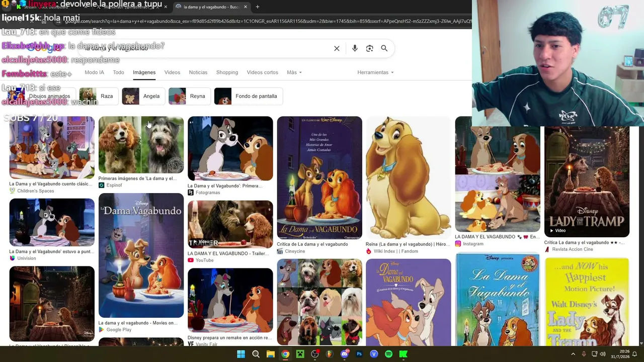Expand the Más search filter menu
Image resolution: width=644 pixels, height=362 pixels.
(294, 72)
